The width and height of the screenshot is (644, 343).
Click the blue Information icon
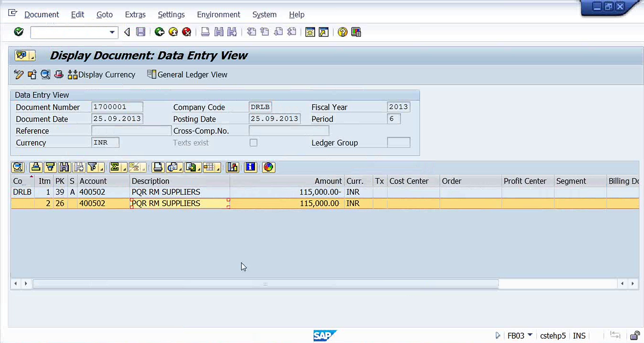(x=250, y=167)
